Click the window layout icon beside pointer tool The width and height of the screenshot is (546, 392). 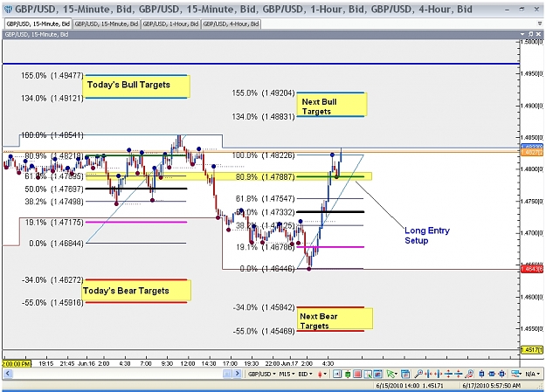click(405, 375)
